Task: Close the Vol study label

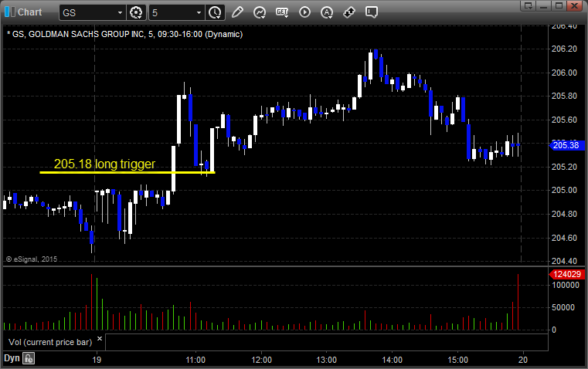Action: [x=100, y=339]
